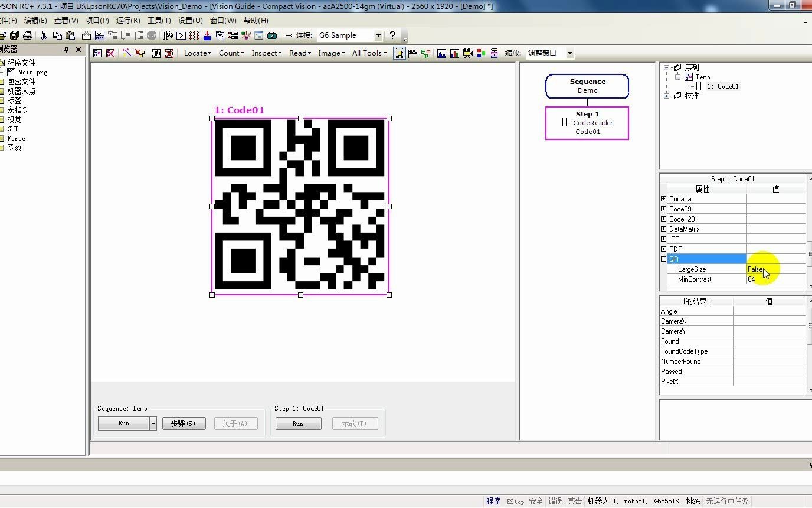Open the 工具(T) menu
The image size is (812, 508).
pos(159,21)
